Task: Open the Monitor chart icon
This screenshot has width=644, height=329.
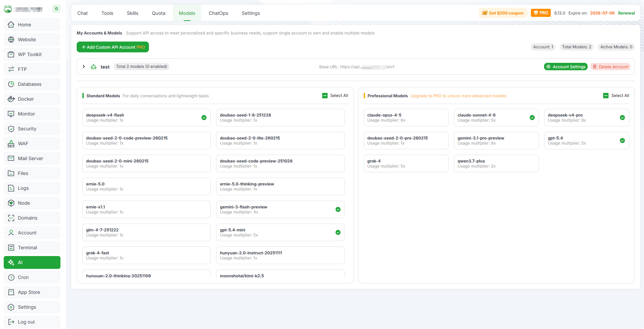Action: (11, 114)
